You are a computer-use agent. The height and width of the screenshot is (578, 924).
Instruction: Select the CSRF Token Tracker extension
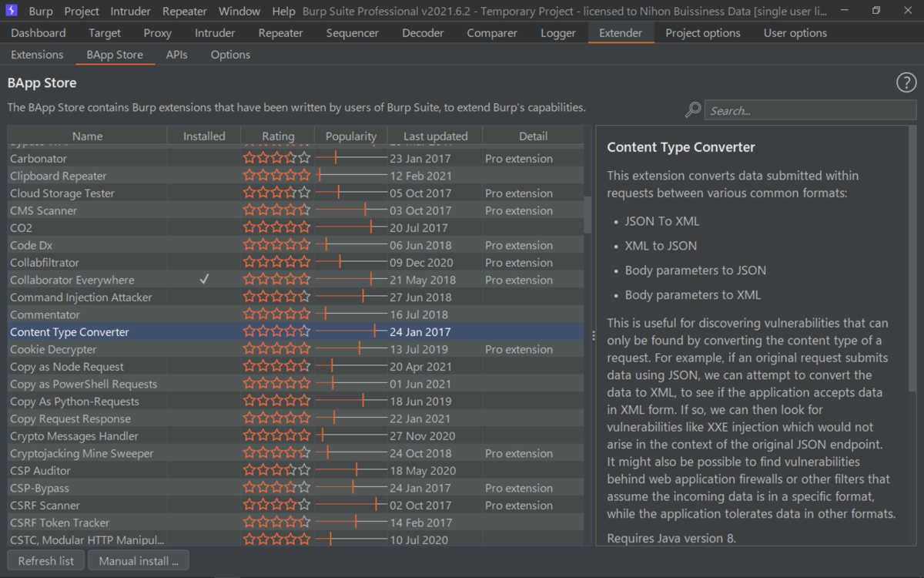(x=296, y=523)
